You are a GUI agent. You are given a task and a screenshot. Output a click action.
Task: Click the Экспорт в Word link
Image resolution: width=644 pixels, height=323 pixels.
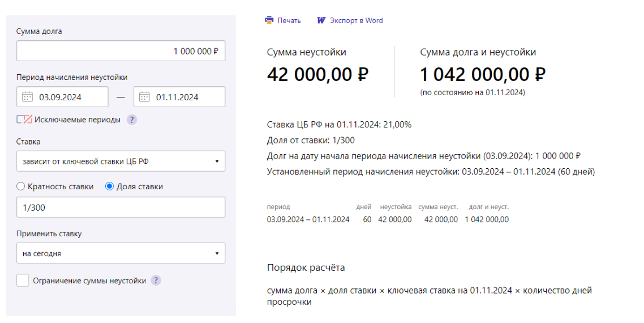[357, 20]
